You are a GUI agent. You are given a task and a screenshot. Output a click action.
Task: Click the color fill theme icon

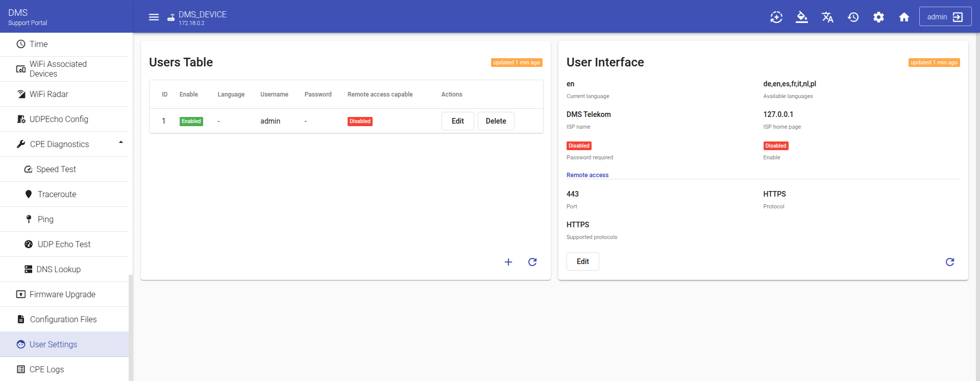802,17
